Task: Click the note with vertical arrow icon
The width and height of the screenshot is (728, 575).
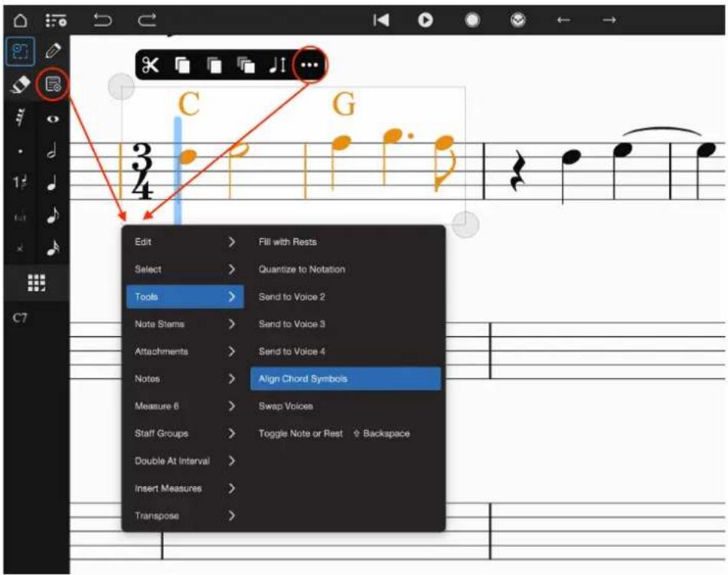Action: pos(278,65)
